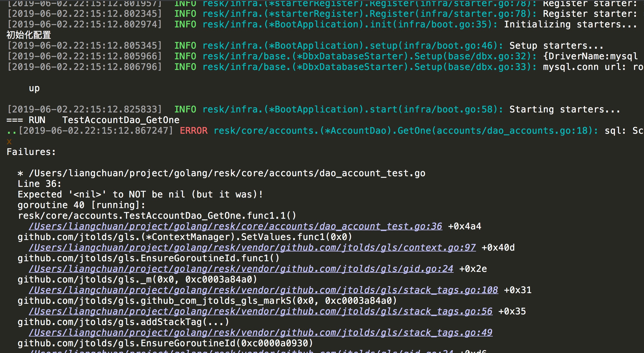Click the orange 'x' failure marker
This screenshot has width=644, height=353.
tap(9, 142)
